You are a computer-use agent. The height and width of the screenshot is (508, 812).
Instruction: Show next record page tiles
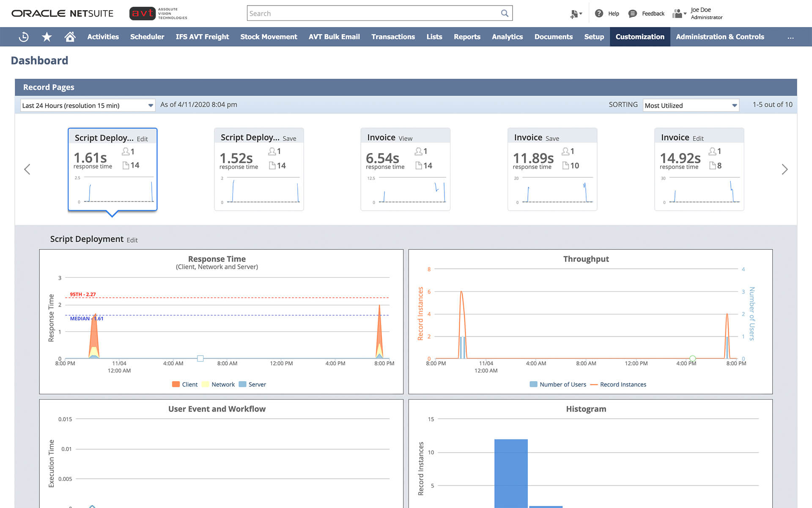tap(785, 169)
